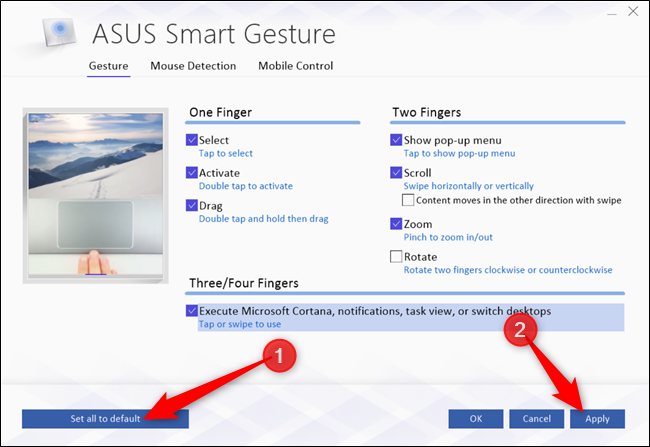Click Tap to show pop-up menu text
This screenshot has height=447, width=650.
tap(459, 153)
